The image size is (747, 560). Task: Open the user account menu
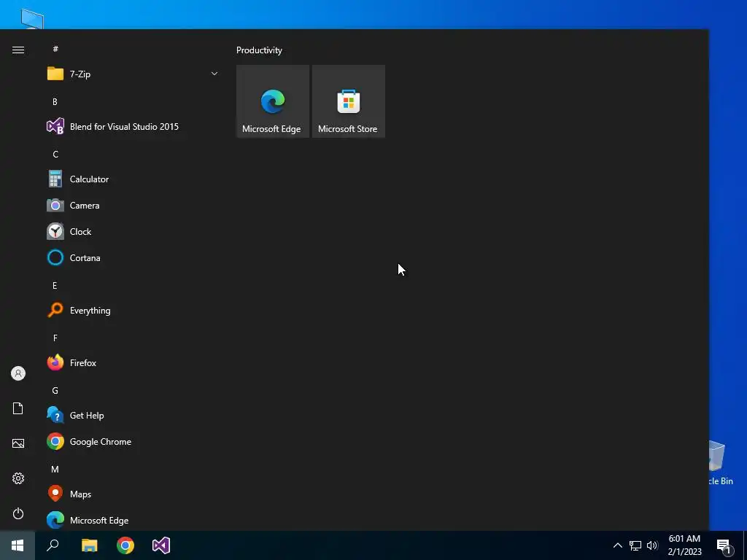click(18, 373)
